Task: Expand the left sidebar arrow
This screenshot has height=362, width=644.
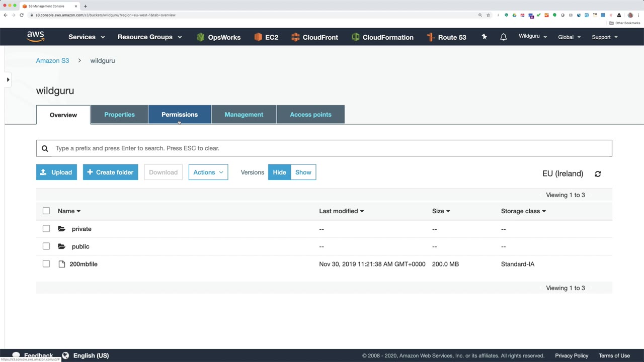Action: click(8, 79)
